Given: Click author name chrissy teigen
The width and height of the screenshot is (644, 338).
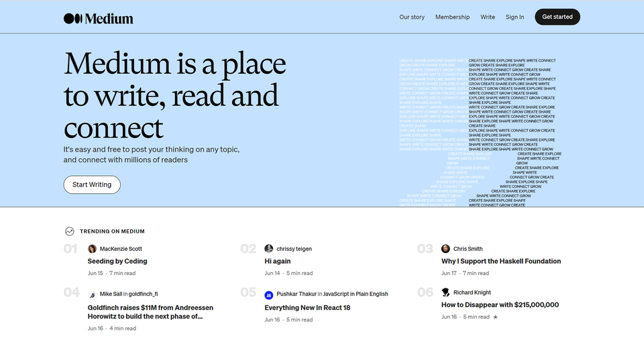Looking at the screenshot, I should 294,249.
